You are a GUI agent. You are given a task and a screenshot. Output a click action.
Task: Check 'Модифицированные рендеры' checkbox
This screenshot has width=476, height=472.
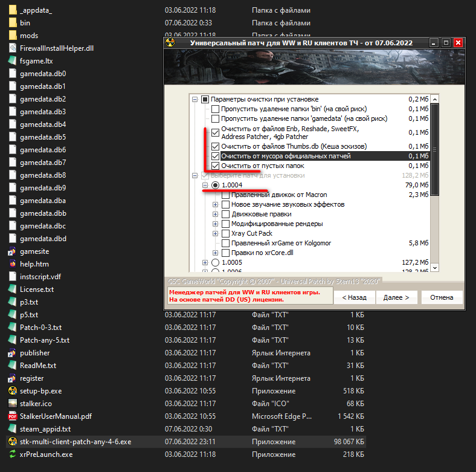tap(225, 224)
